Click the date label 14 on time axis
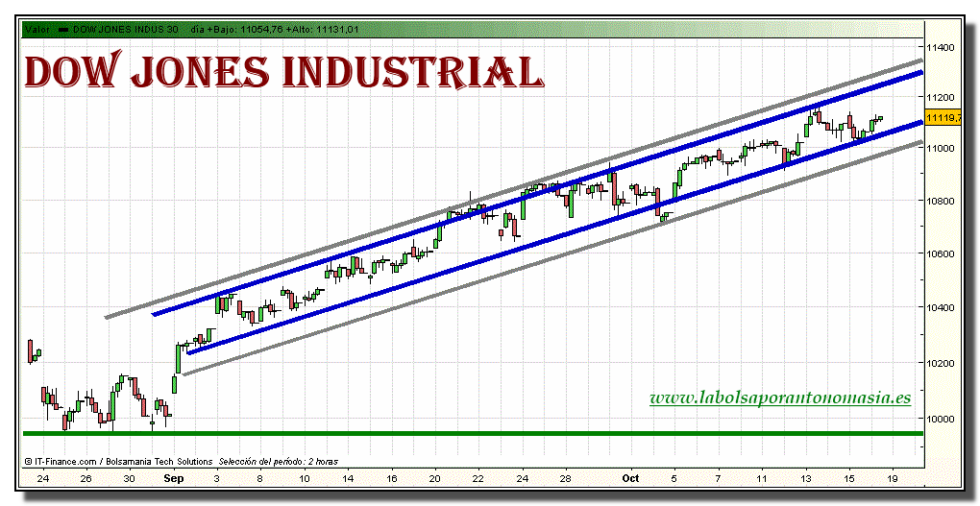 [348, 479]
